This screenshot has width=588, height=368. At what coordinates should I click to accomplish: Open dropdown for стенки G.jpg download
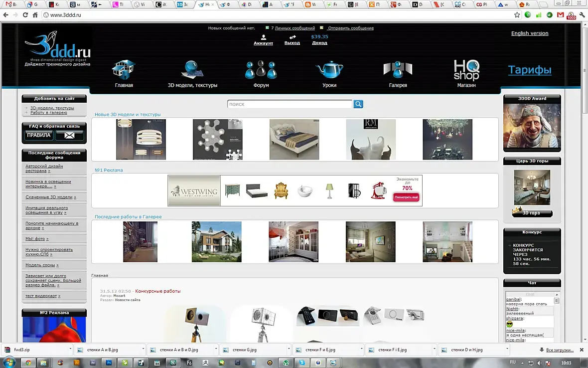(x=289, y=349)
